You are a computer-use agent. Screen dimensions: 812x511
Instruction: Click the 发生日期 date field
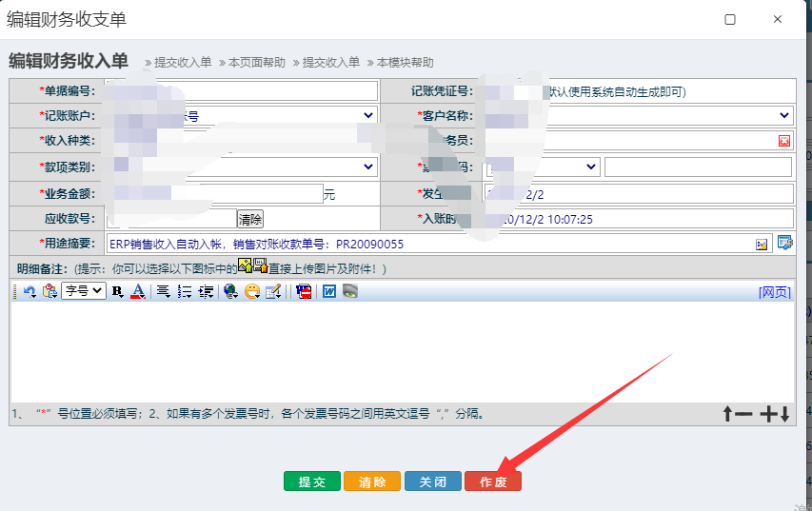(639, 193)
